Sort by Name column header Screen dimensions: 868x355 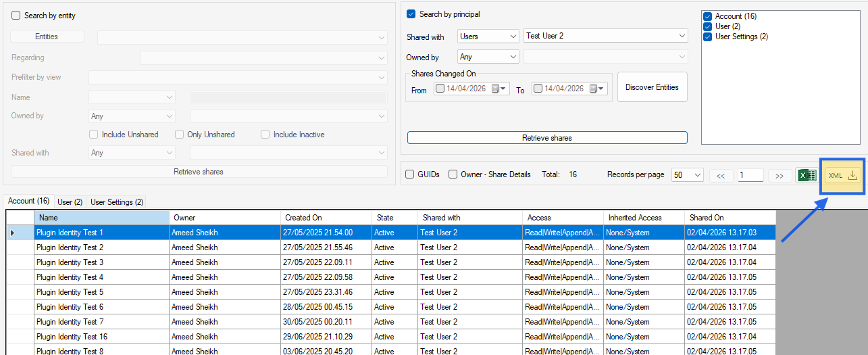pyautogui.click(x=102, y=218)
